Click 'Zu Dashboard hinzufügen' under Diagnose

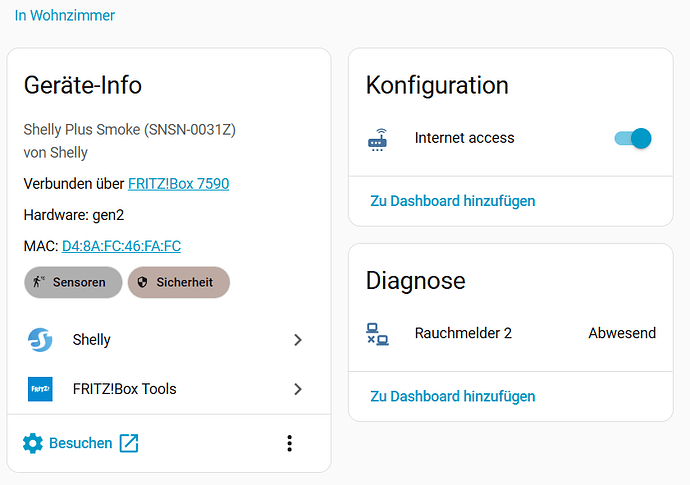(x=453, y=397)
